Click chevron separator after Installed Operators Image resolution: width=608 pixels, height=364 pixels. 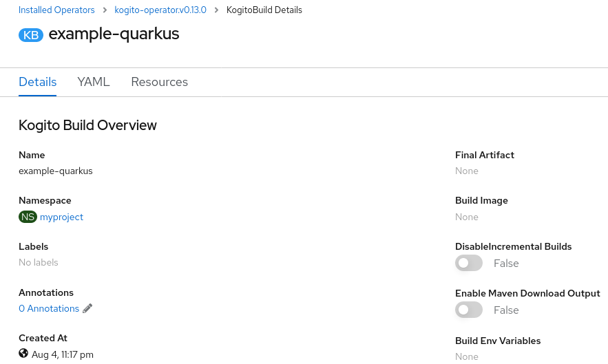(105, 10)
